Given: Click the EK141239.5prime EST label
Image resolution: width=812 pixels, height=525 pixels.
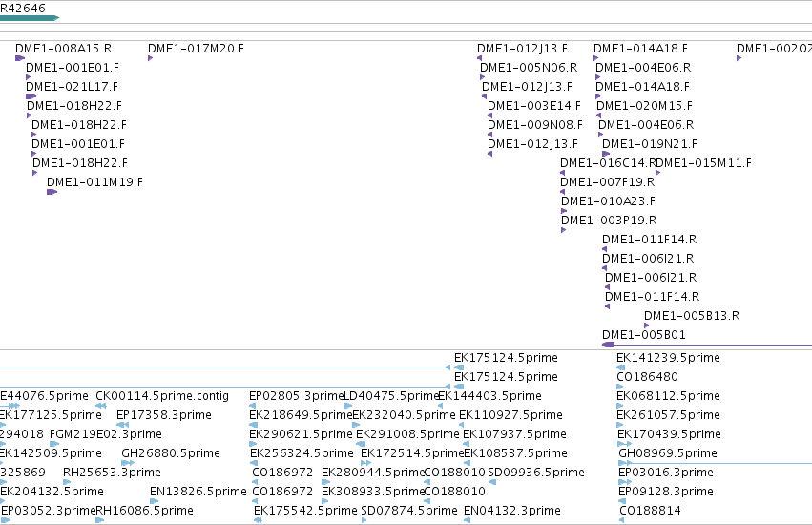Looking at the screenshot, I should pyautogui.click(x=669, y=358).
